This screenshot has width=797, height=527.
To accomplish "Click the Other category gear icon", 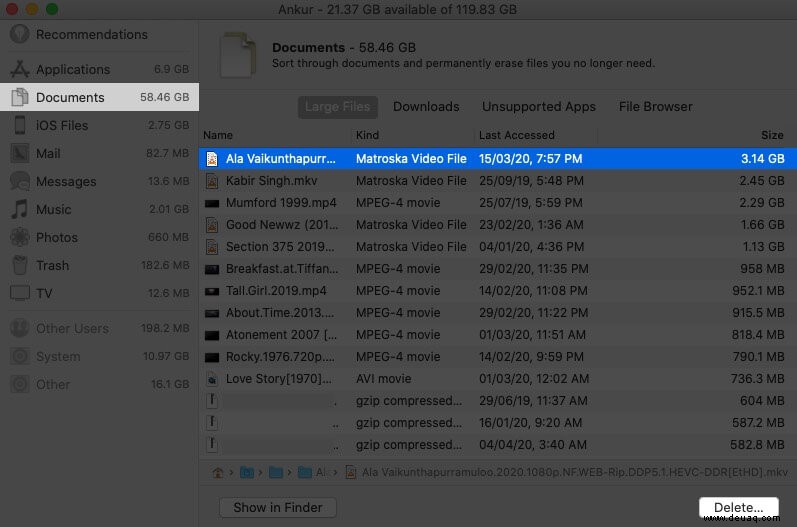I will (20, 384).
